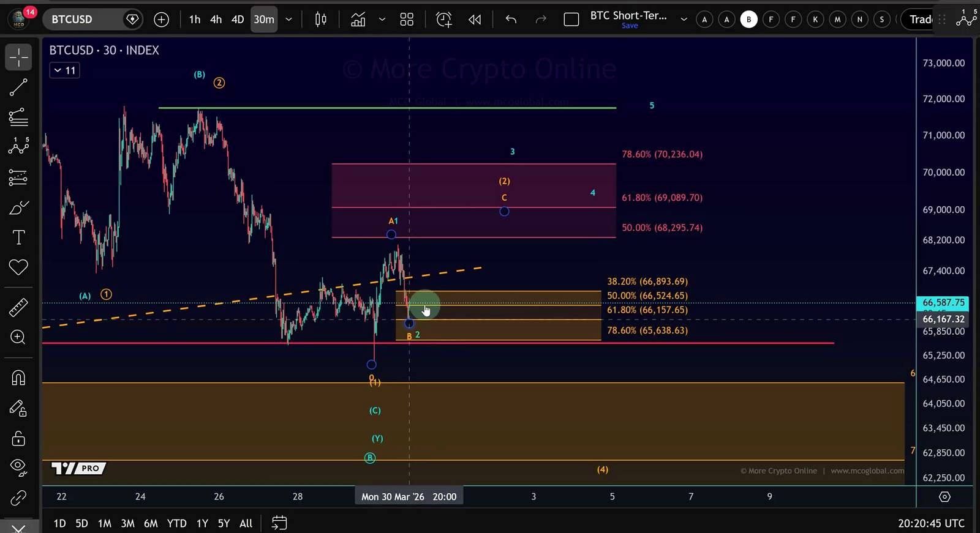
Task: Open the layout setup rectangle icon
Action: 571,20
